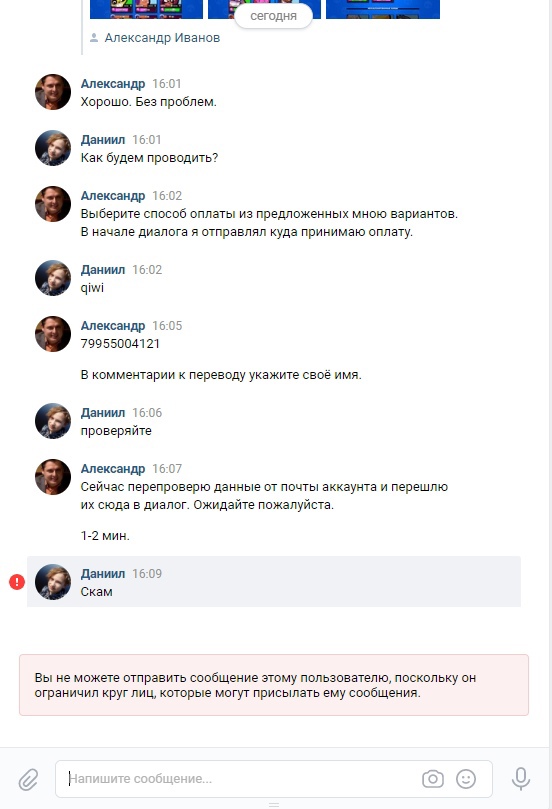Open the rightmost forwarded image thumbnail
Viewport: 552px width, 809px height.
[x=383, y=9]
